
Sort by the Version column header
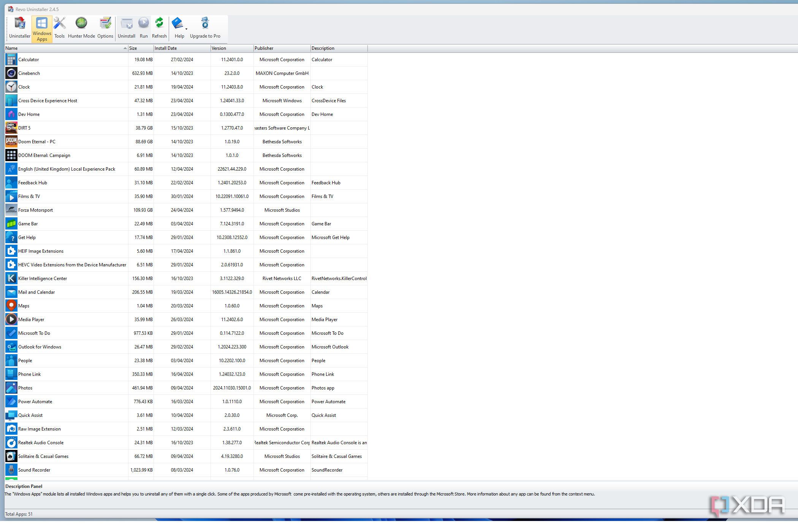point(232,48)
